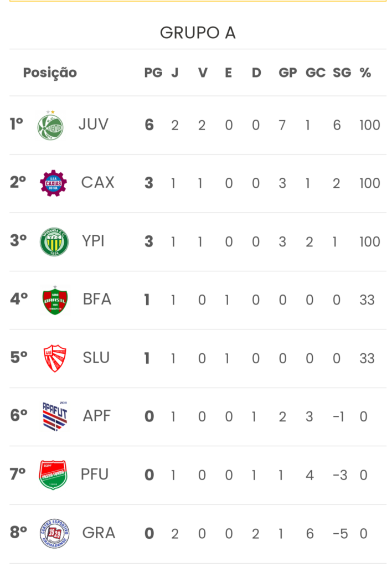Open the CAX team link

point(97,183)
